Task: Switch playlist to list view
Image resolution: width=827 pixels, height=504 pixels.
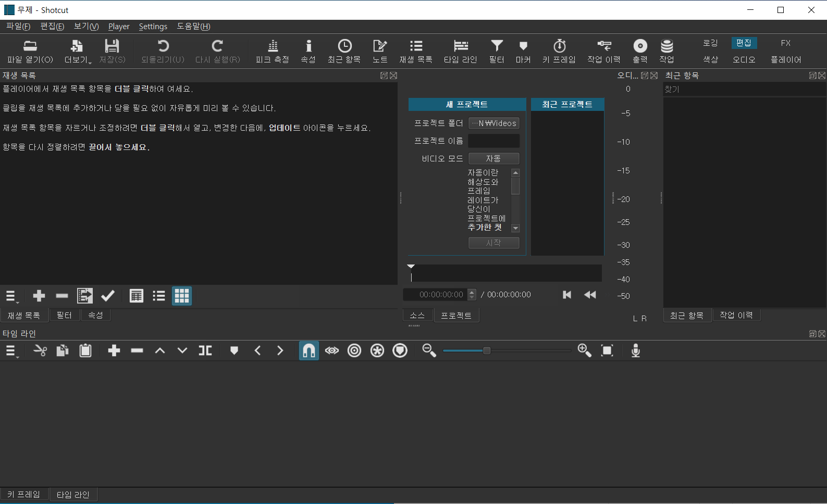Action: (159, 296)
